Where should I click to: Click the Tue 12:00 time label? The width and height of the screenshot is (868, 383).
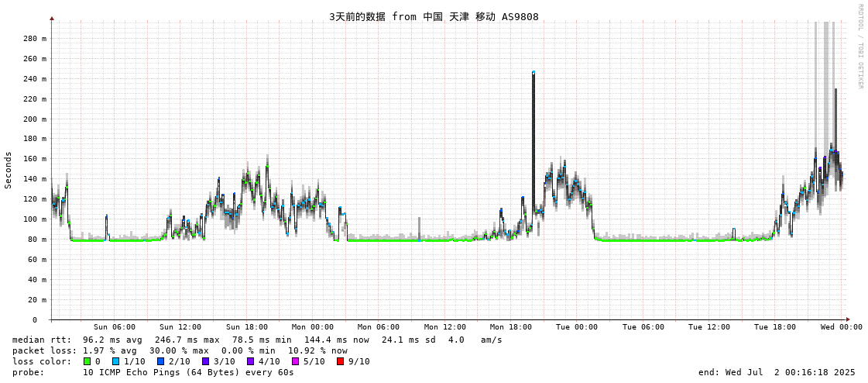pyautogui.click(x=709, y=327)
